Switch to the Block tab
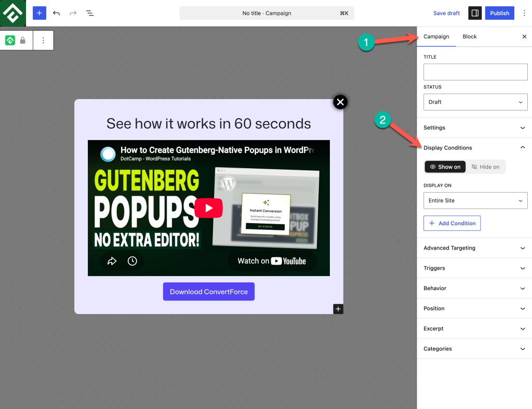Viewport: 532px width, 409px height. tap(469, 36)
